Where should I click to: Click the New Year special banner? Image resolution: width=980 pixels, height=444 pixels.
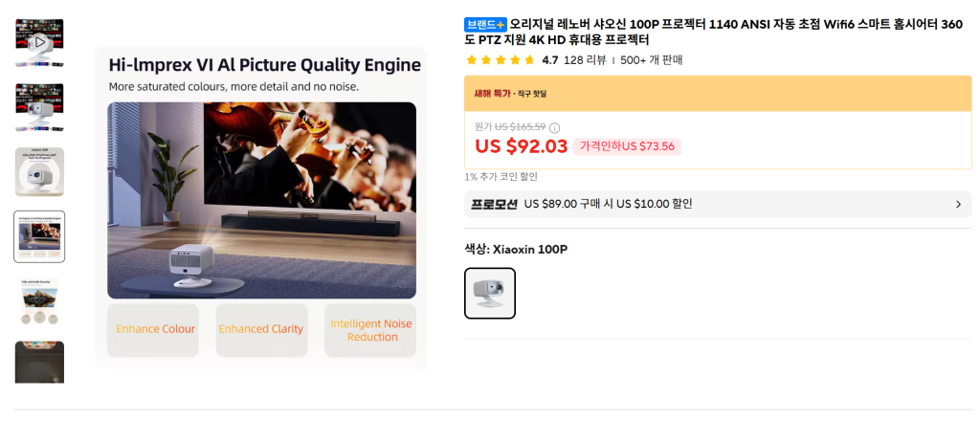pos(718,94)
